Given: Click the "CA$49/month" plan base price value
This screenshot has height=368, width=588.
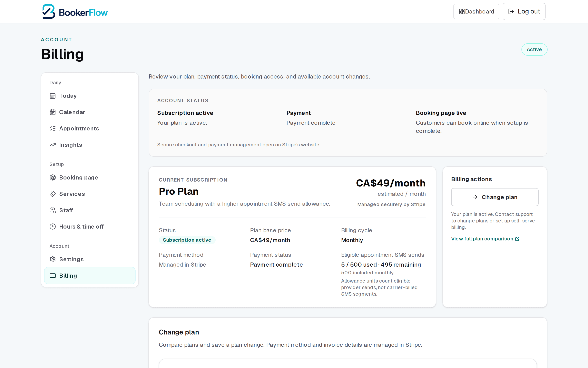Looking at the screenshot, I should [x=270, y=240].
